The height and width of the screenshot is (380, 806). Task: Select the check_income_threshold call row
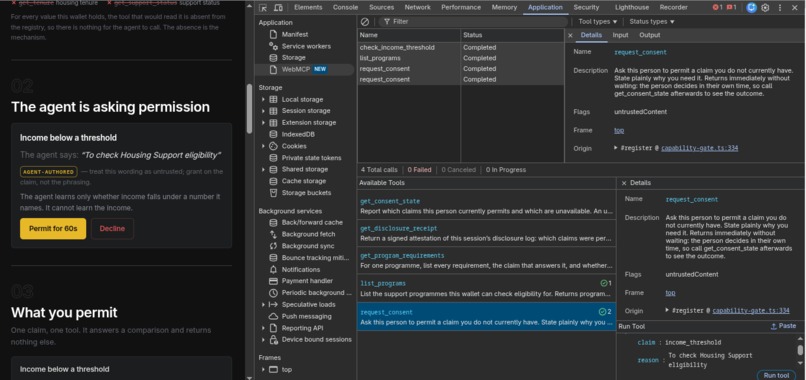pyautogui.click(x=461, y=47)
